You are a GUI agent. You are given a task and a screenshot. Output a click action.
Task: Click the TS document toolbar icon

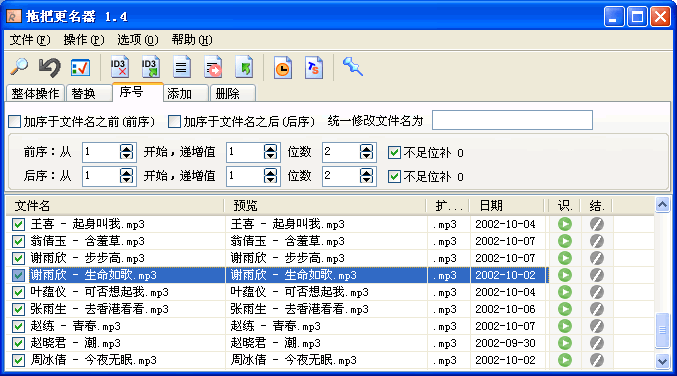314,68
